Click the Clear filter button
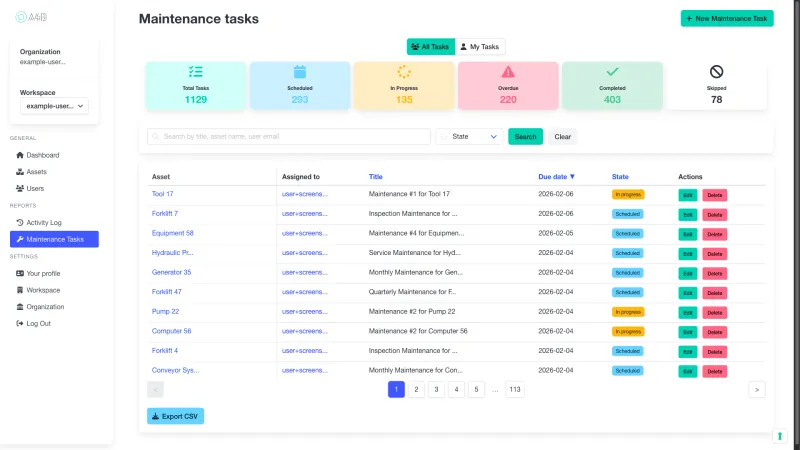 [x=562, y=137]
